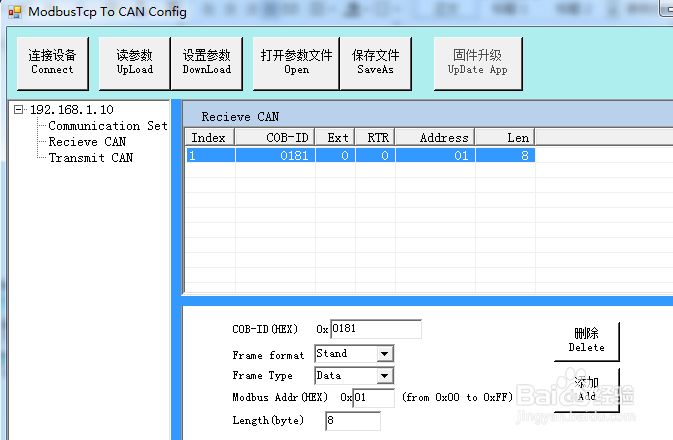
Task: Click the COB-ID (HEX) input field
Action: [x=376, y=329]
